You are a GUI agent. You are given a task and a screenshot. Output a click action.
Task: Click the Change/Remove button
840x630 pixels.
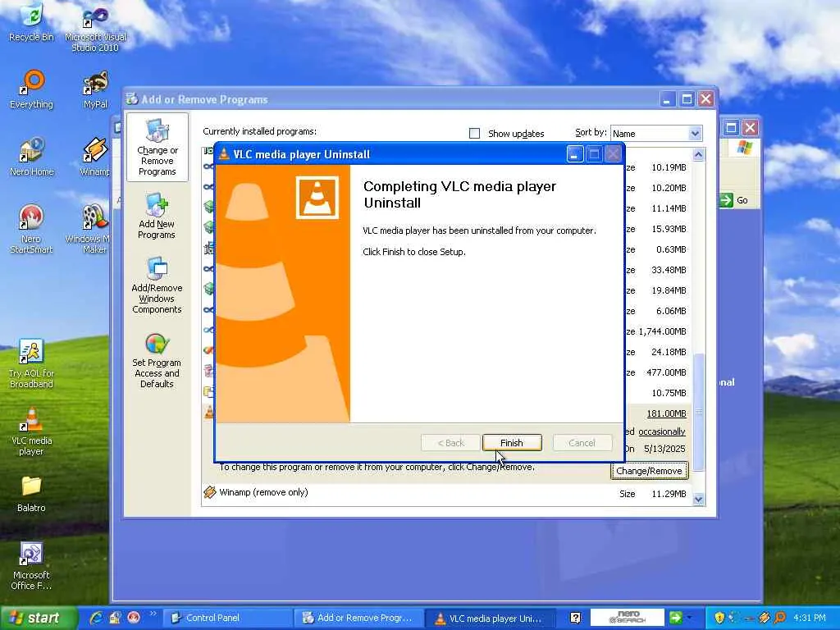649,471
